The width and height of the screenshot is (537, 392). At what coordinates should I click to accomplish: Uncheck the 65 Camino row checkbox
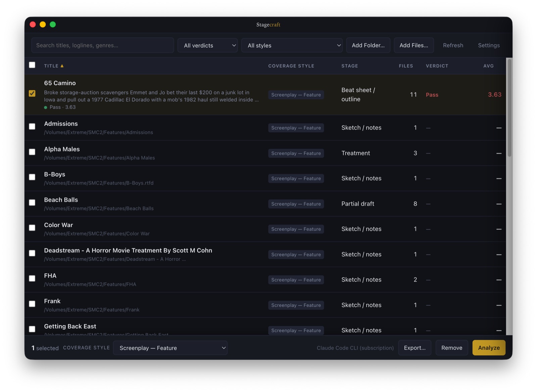pos(32,93)
